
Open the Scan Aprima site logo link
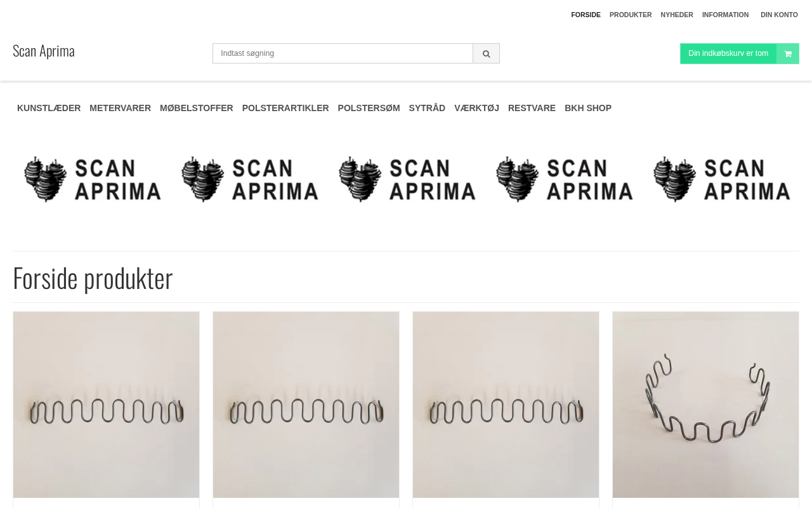[44, 51]
